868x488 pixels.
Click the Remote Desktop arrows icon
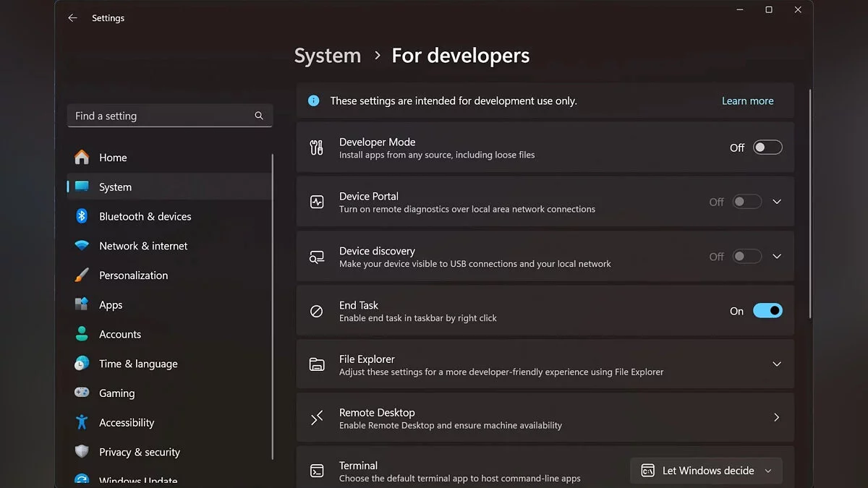(x=316, y=418)
